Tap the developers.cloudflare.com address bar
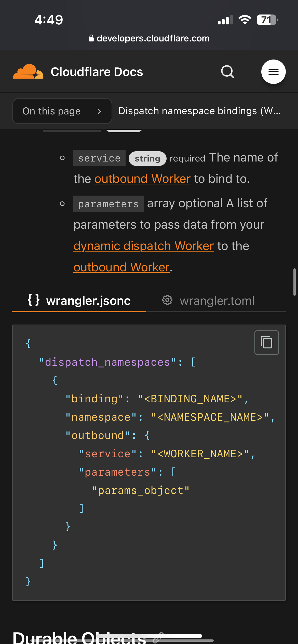The width and height of the screenshot is (298, 644). pos(153,38)
